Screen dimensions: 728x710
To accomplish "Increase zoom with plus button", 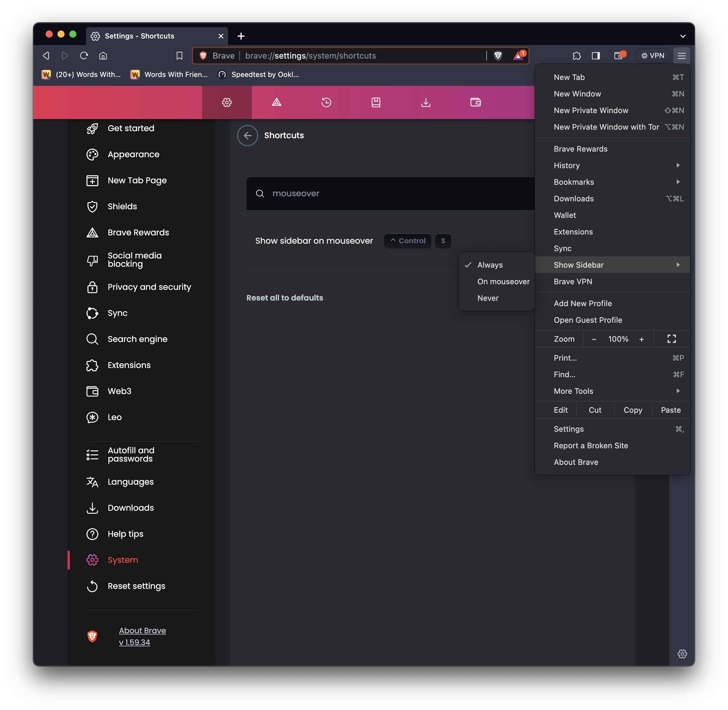I will 641,339.
